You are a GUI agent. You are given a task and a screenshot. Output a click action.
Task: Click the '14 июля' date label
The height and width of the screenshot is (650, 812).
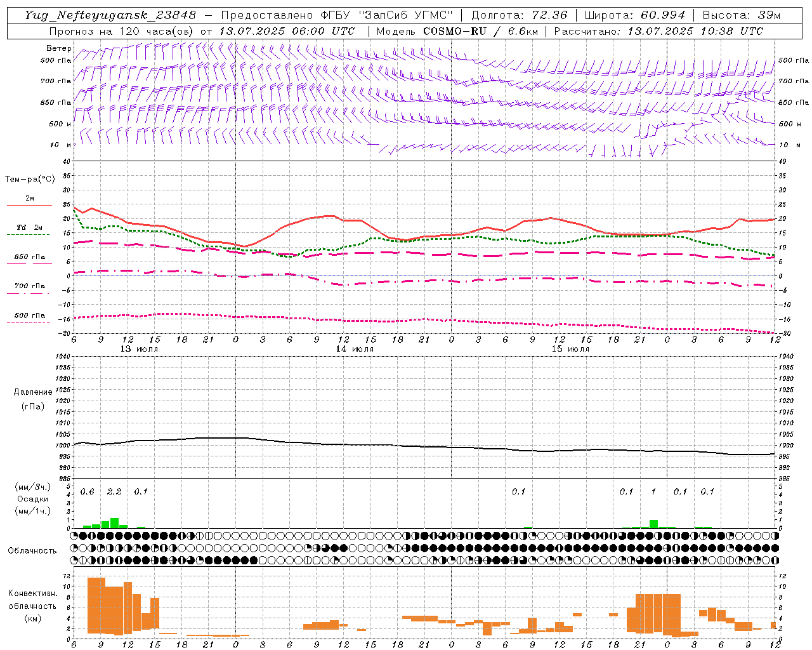click(355, 349)
